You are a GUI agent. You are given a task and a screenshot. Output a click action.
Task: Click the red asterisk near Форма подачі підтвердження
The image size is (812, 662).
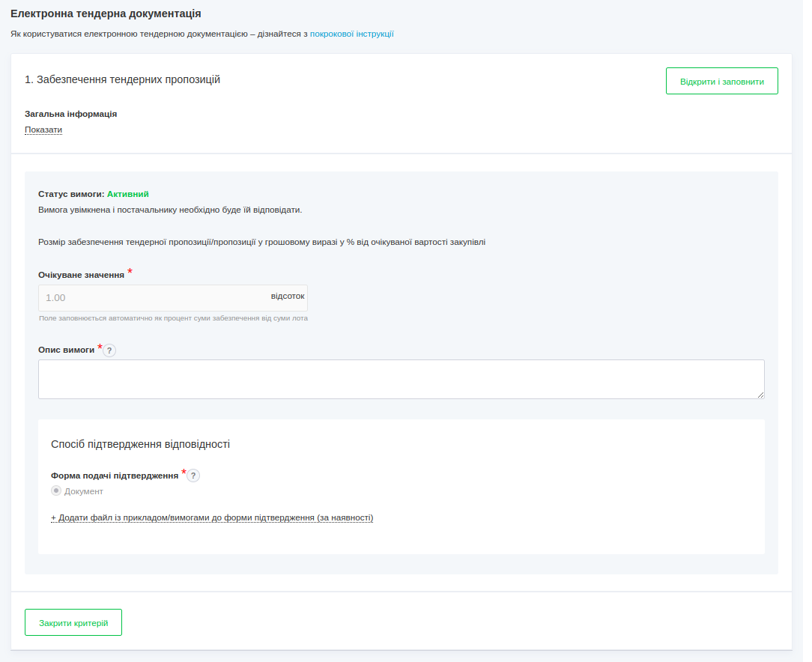click(184, 473)
